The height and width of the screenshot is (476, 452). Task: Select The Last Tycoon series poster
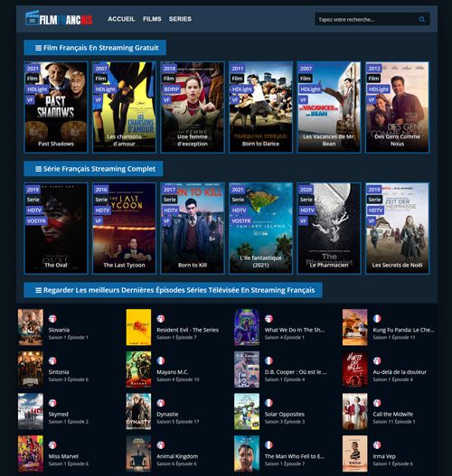coord(124,229)
